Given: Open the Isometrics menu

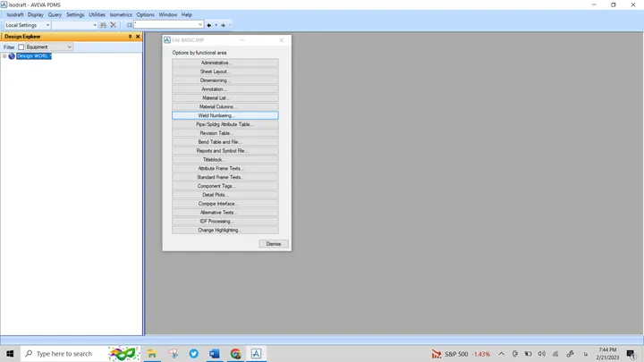Looking at the screenshot, I should tap(121, 15).
